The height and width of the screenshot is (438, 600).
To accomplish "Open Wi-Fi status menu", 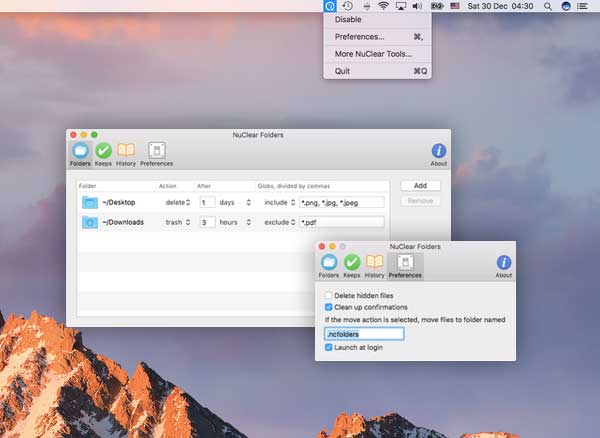I will (x=383, y=6).
